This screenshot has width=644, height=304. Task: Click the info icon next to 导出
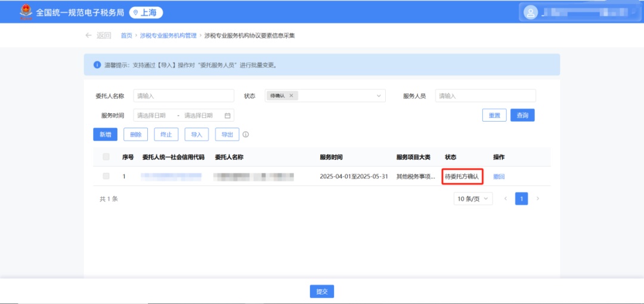click(x=246, y=135)
